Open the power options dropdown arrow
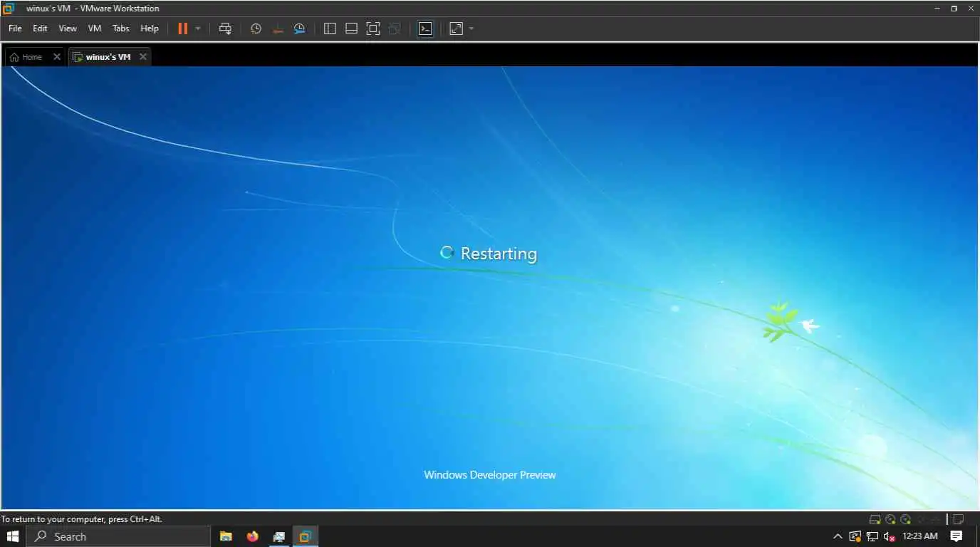This screenshot has width=980, height=547. tap(198, 28)
